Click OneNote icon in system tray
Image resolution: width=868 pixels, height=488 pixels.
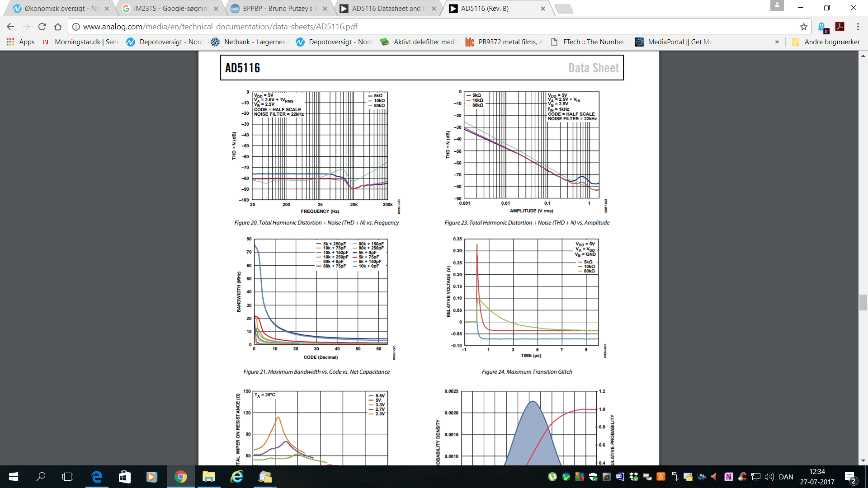728,477
